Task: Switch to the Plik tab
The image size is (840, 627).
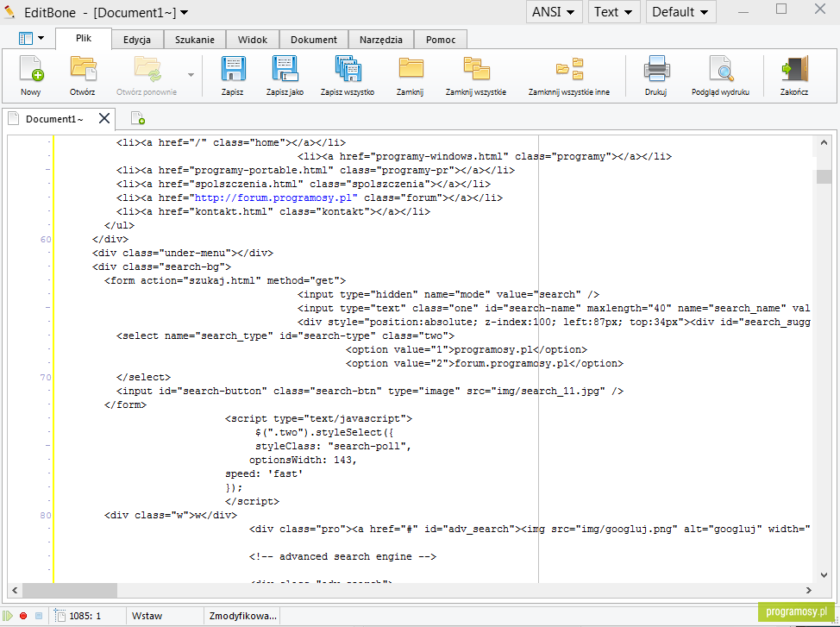Action: (x=84, y=39)
